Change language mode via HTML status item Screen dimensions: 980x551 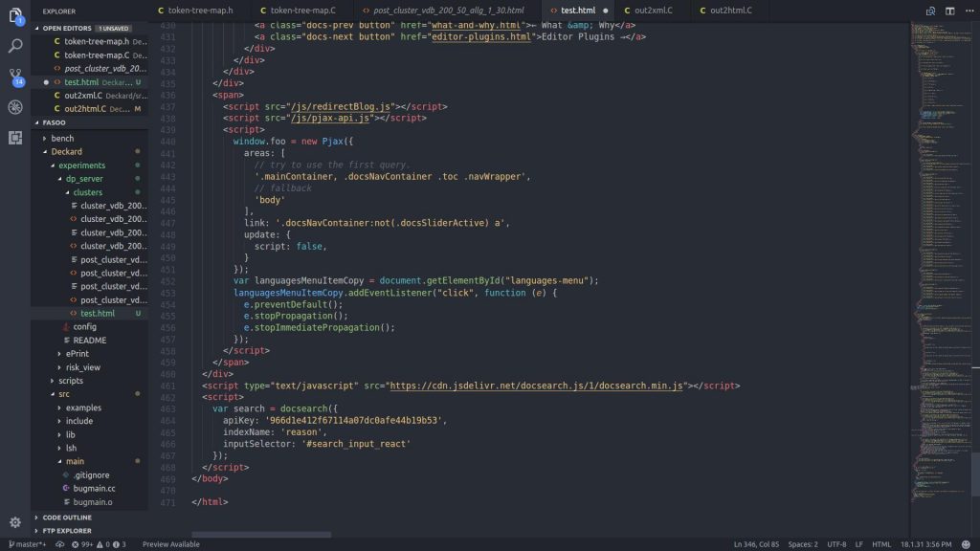[881, 544]
